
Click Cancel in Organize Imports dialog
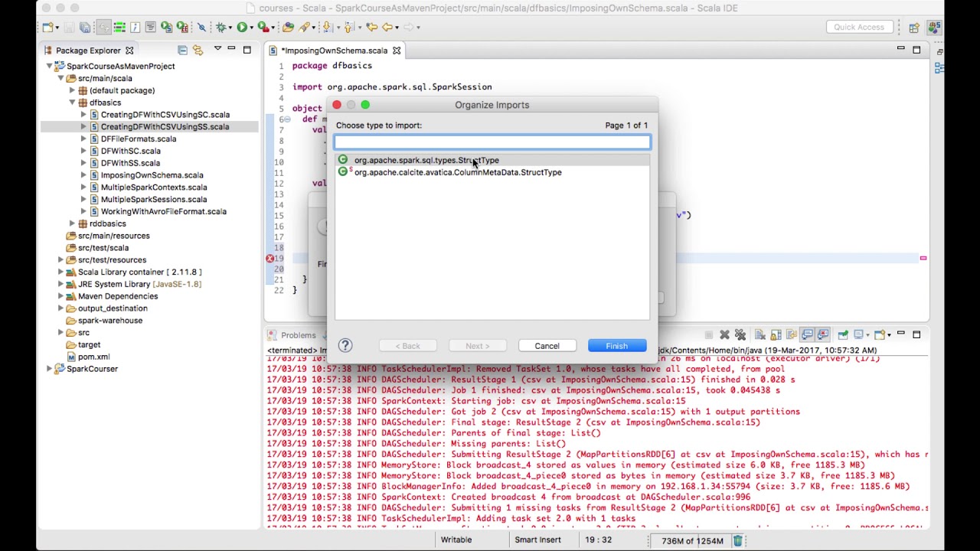(x=547, y=346)
